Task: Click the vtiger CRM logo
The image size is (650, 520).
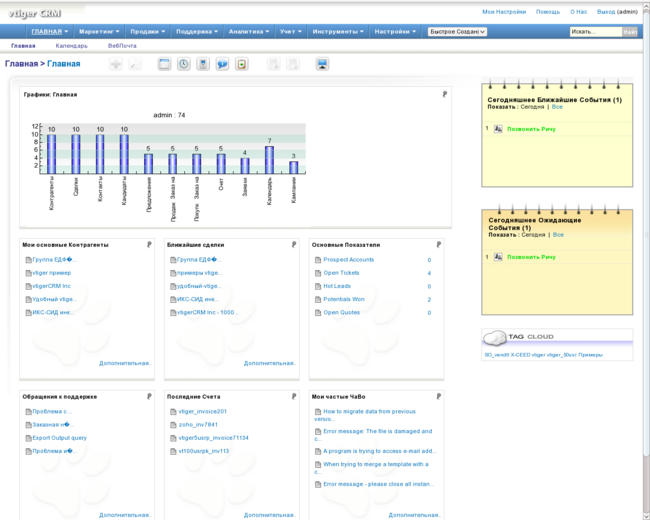Action: [35, 13]
